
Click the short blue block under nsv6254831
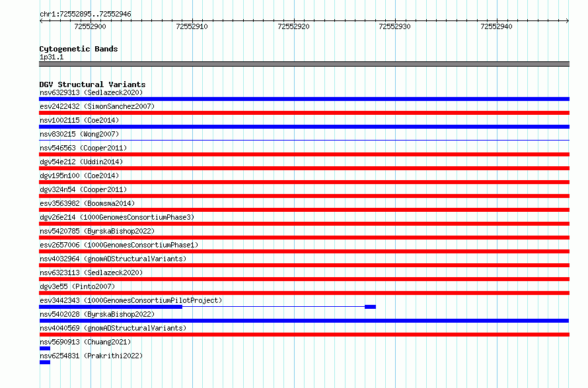45,362
